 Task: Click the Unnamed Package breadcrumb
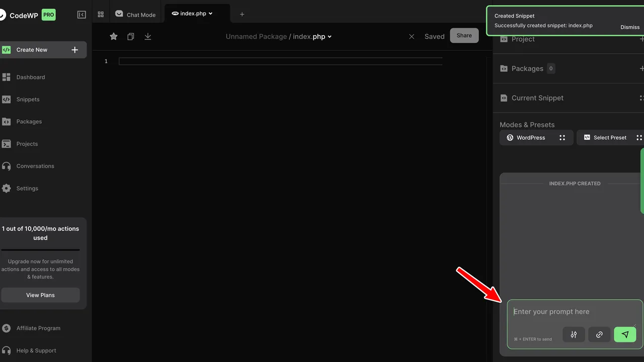(256, 37)
